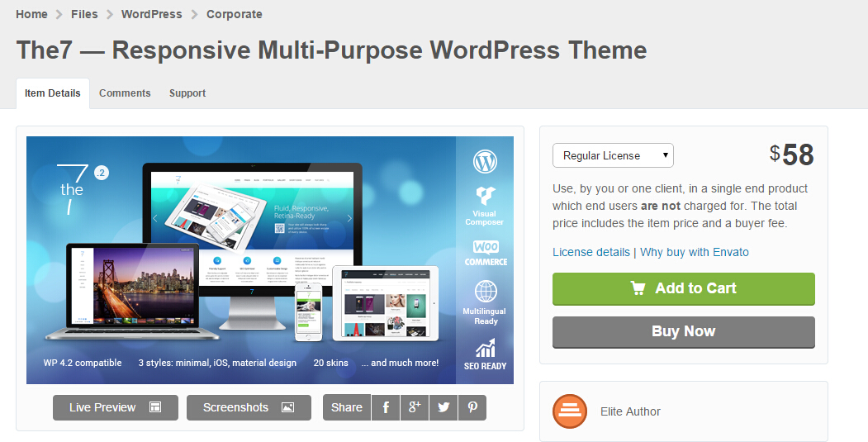The height and width of the screenshot is (442, 868).
Task: Add the theme to cart
Action: click(683, 288)
